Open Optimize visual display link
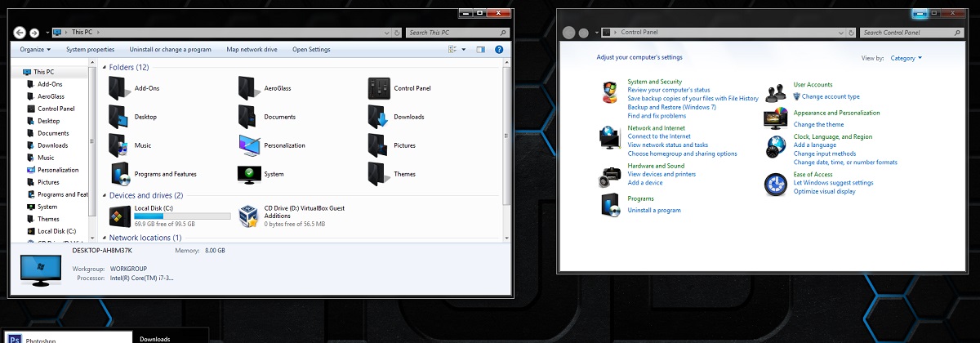Image resolution: width=980 pixels, height=343 pixels. 824,191
